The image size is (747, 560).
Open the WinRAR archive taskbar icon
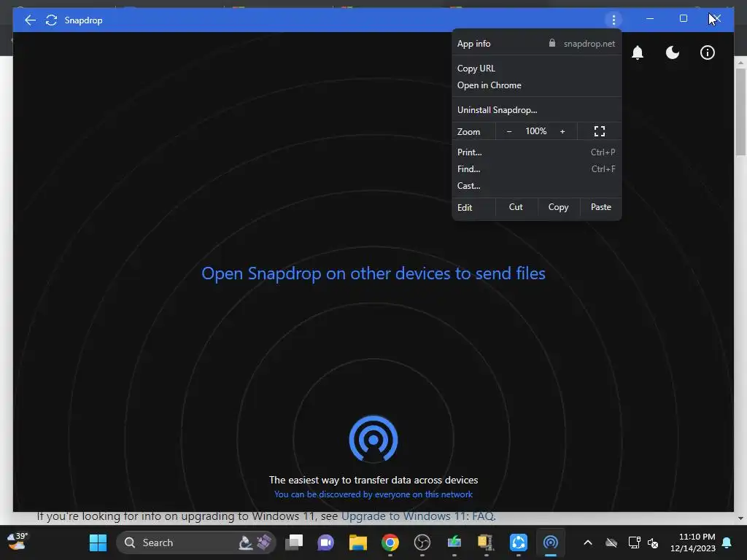486,542
